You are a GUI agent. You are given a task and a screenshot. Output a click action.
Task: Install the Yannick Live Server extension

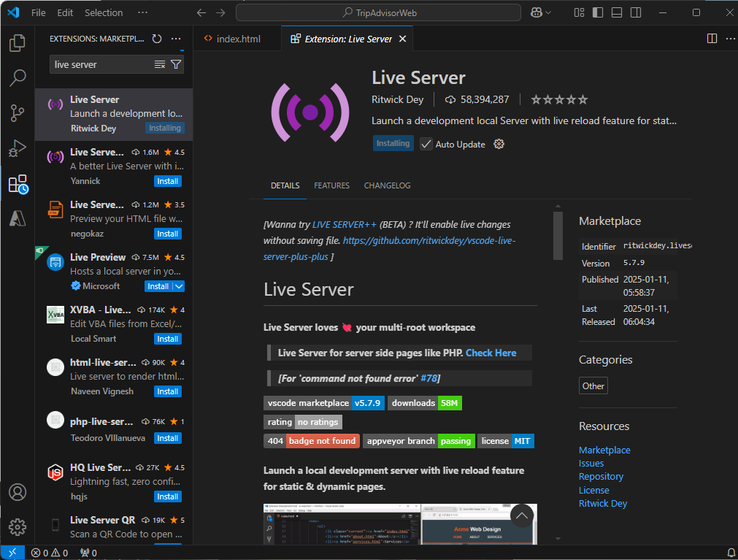[168, 181]
